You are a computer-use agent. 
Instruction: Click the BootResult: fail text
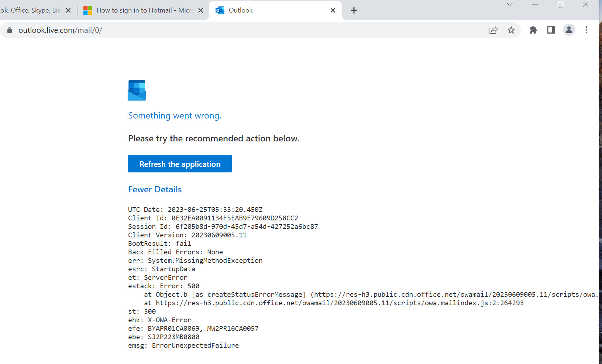click(x=159, y=244)
